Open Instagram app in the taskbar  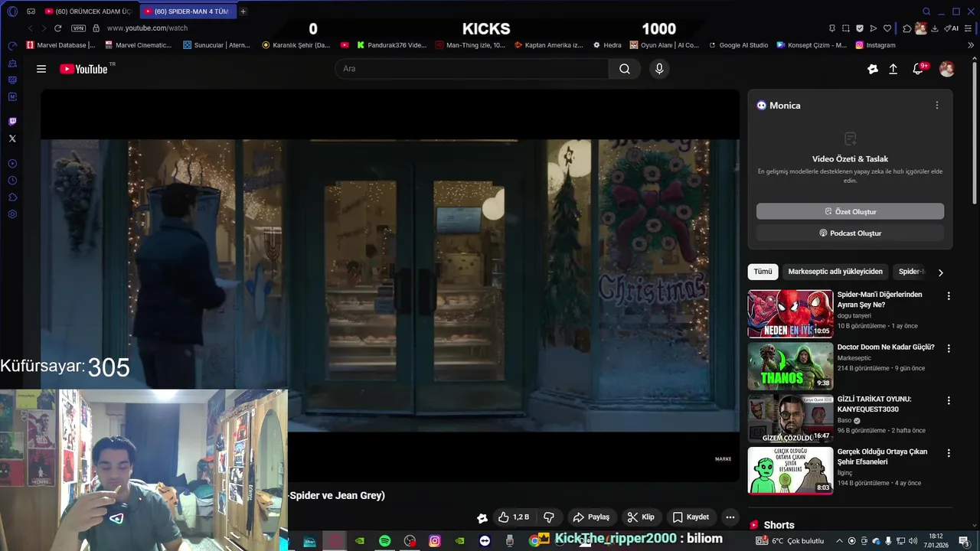point(435,541)
